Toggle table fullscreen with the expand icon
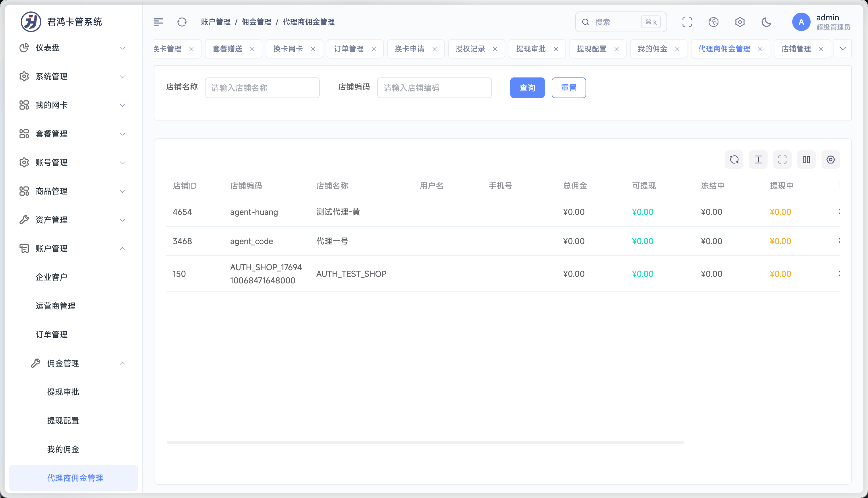The width and height of the screenshot is (868, 498). (x=782, y=159)
